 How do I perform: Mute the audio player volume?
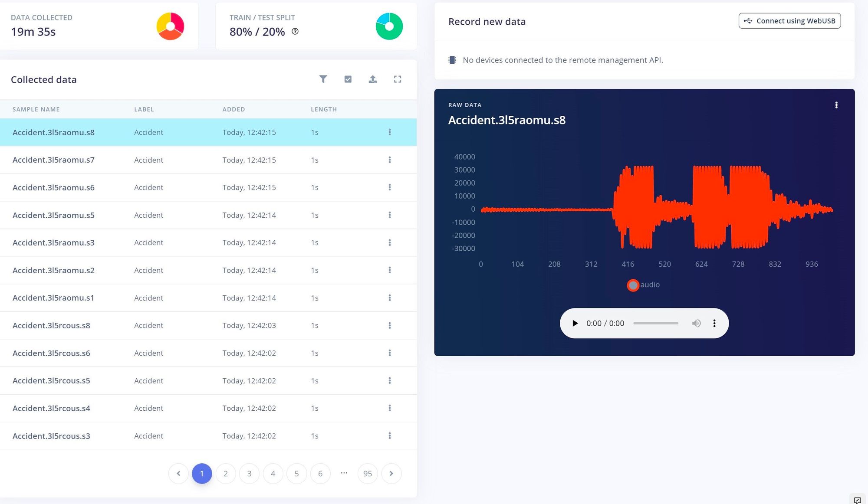pyautogui.click(x=696, y=323)
